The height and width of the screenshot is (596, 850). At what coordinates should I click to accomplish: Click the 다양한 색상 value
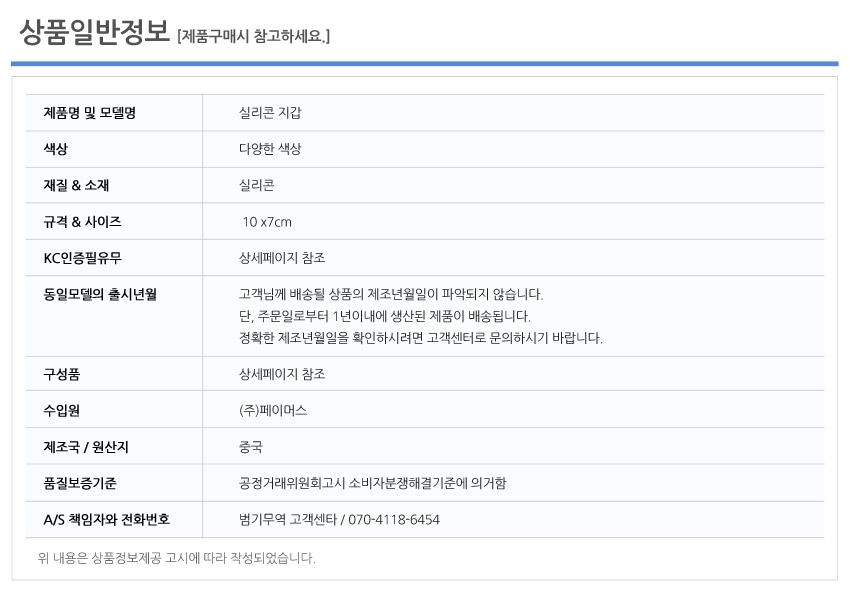[x=270, y=149]
